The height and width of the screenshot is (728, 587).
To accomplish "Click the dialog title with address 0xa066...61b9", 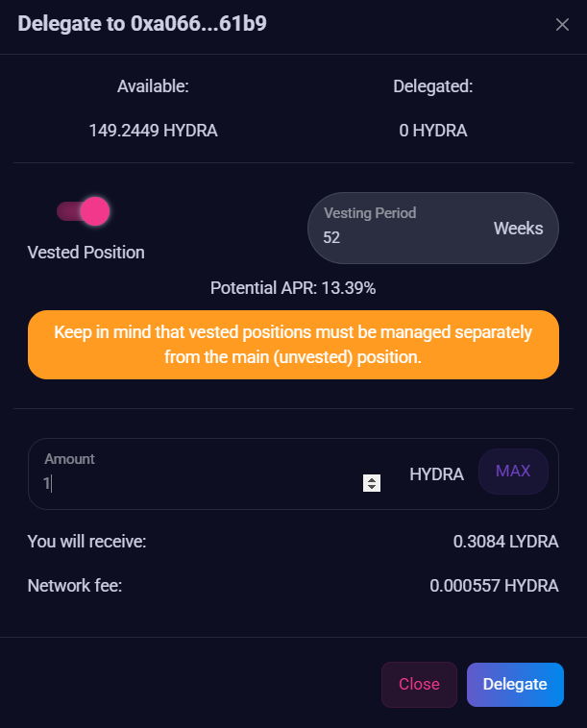I will [142, 24].
